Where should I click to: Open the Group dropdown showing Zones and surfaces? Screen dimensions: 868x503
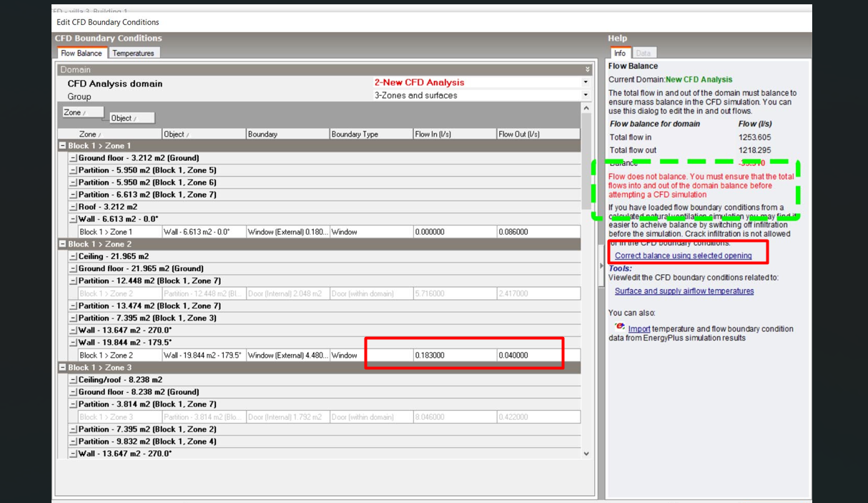pyautogui.click(x=586, y=95)
